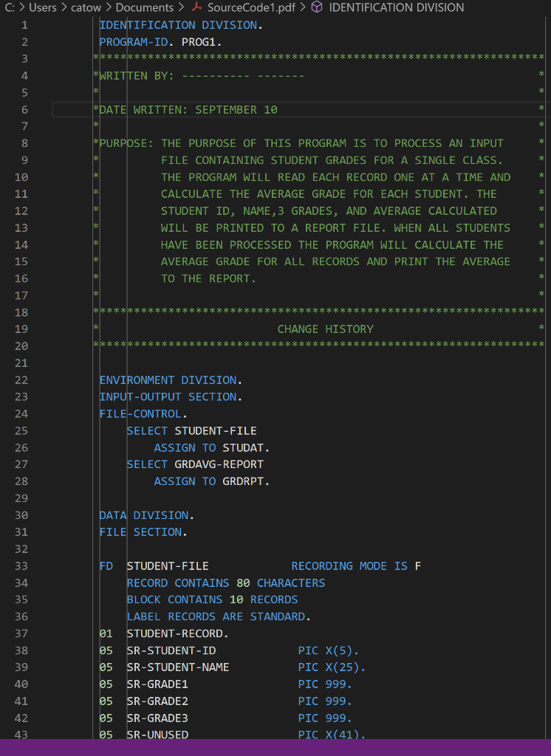Click 'INPUT-OUTPUT SECTION' on line 23
Image resolution: width=551 pixels, height=756 pixels.
[168, 396]
